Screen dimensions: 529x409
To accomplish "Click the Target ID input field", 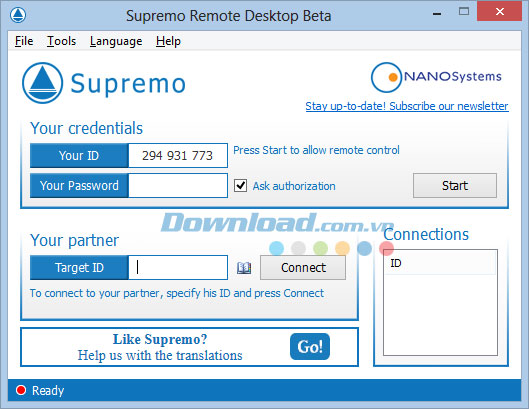I will [x=178, y=268].
